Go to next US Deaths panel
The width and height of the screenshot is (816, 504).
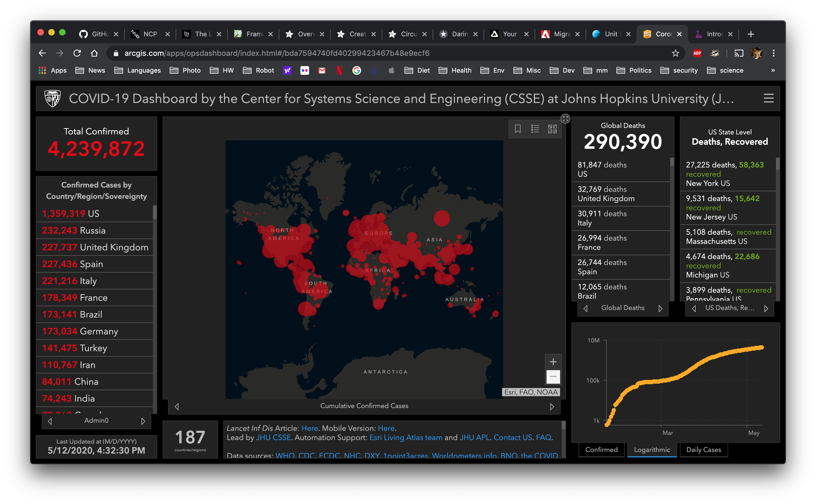click(x=766, y=308)
